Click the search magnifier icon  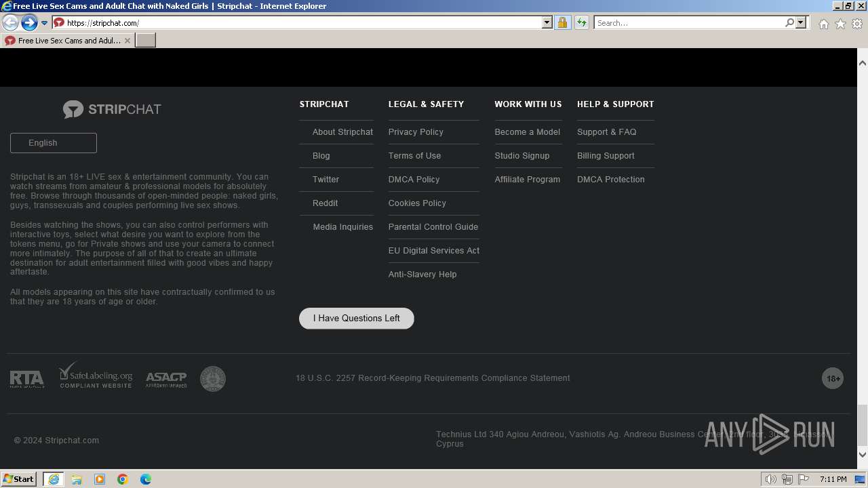(x=789, y=22)
